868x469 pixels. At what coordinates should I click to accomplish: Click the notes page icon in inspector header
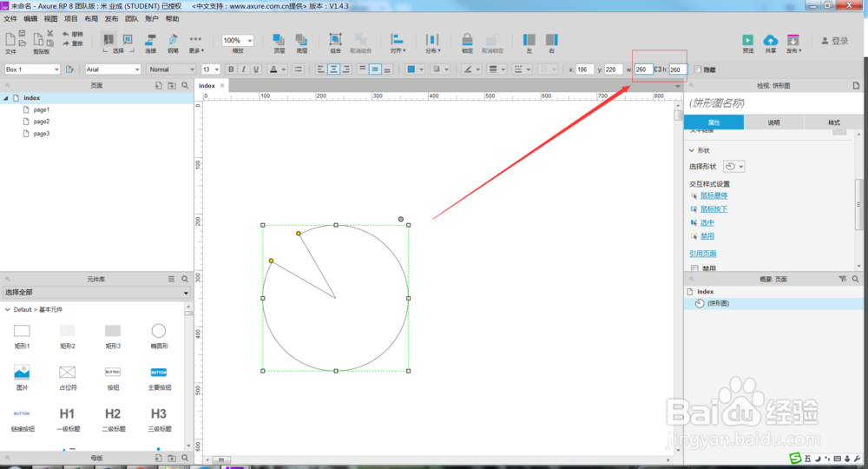[x=857, y=85]
